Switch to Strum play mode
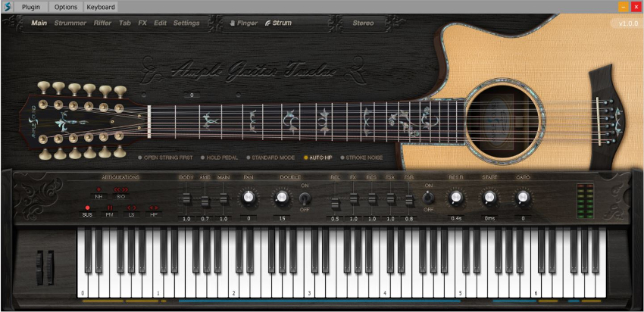The image size is (644, 312). coord(278,23)
